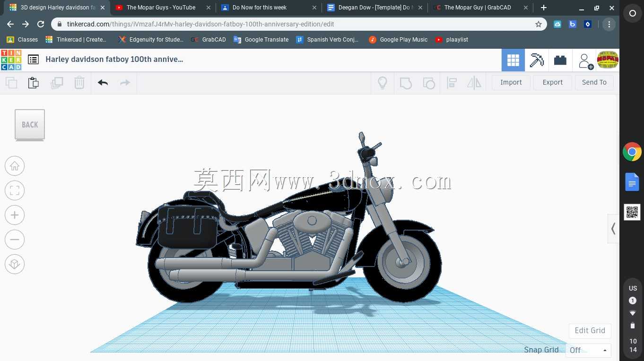Open Chrome three-dot menu
Image resolution: width=644 pixels, height=361 pixels.
[x=609, y=24]
